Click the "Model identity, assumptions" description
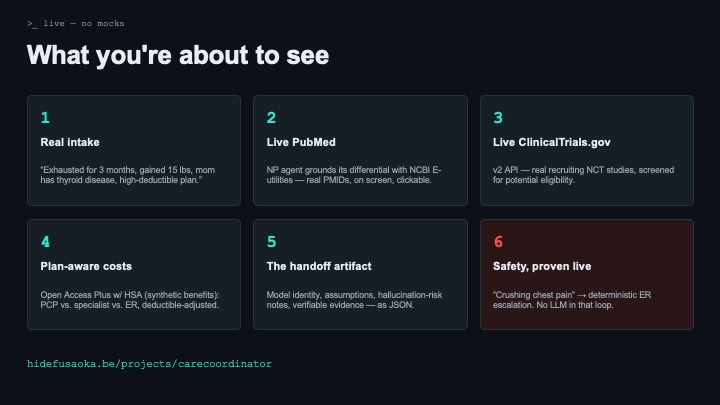 point(354,300)
